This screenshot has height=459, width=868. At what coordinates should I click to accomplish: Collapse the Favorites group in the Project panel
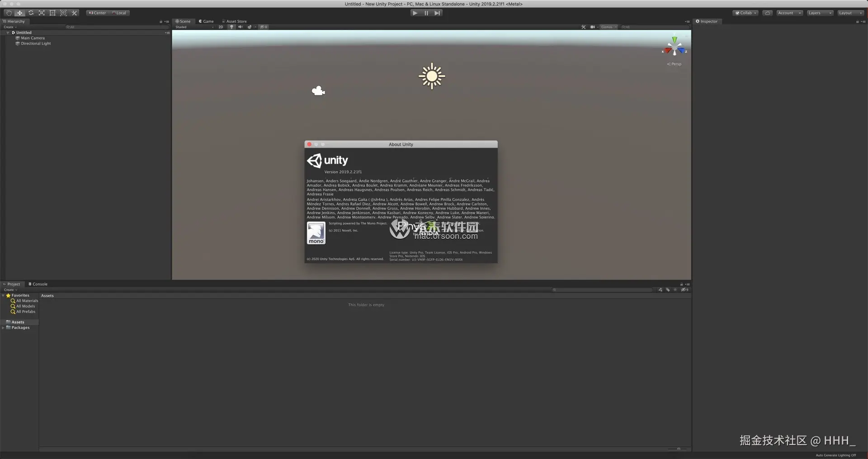tap(3, 295)
